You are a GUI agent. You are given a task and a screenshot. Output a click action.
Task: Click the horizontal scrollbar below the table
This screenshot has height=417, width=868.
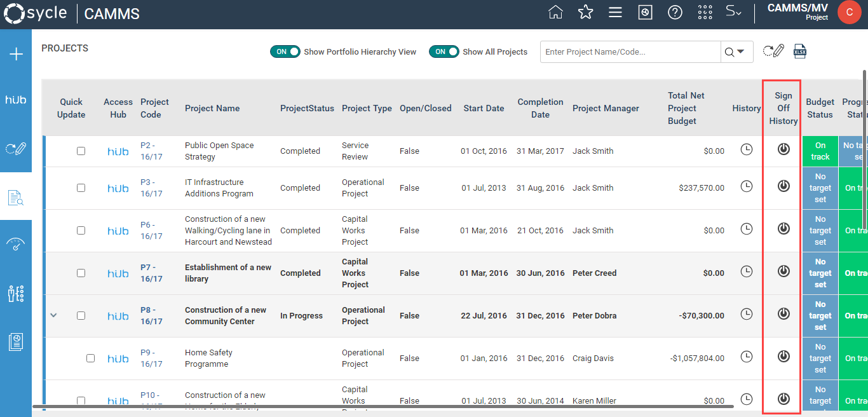[383, 406]
